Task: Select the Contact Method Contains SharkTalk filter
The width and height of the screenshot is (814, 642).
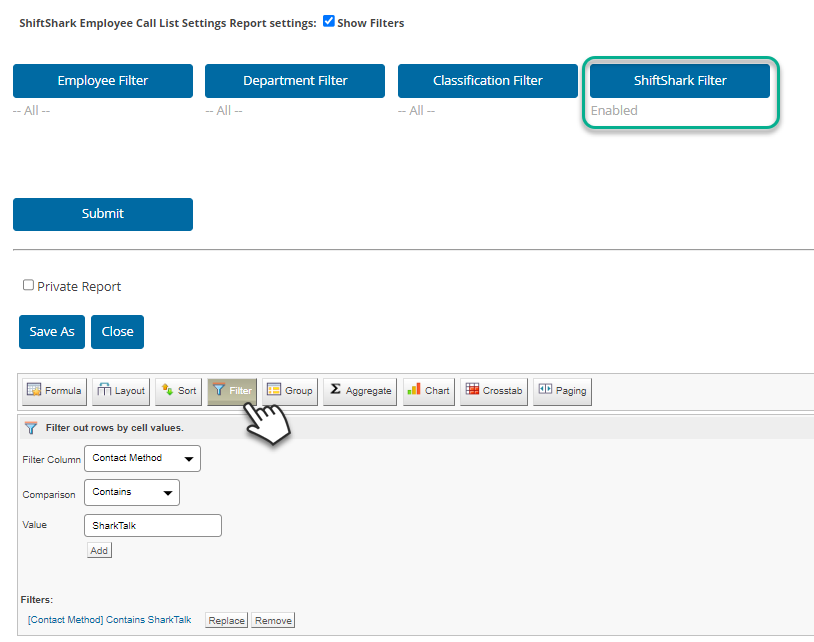Action: point(110,620)
